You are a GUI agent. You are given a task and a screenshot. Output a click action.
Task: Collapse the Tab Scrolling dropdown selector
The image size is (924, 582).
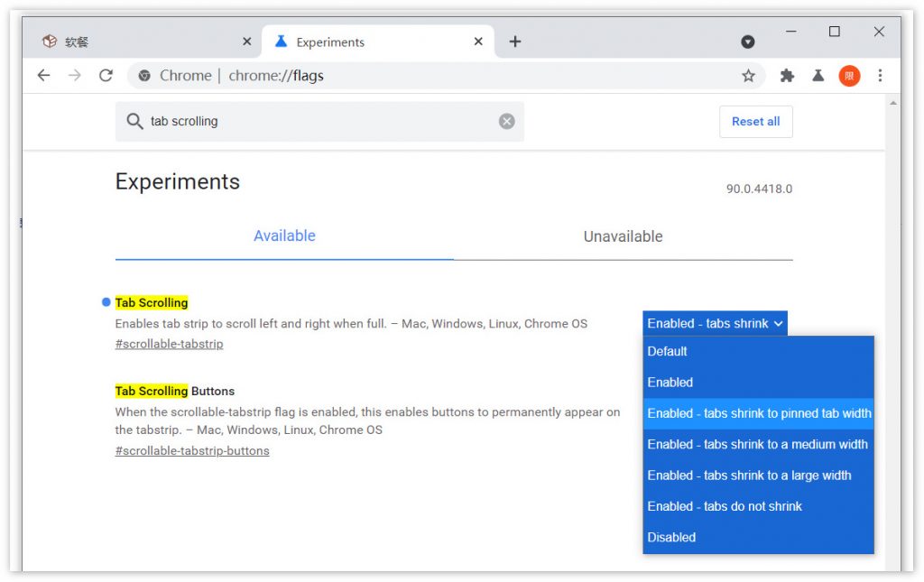pos(715,323)
